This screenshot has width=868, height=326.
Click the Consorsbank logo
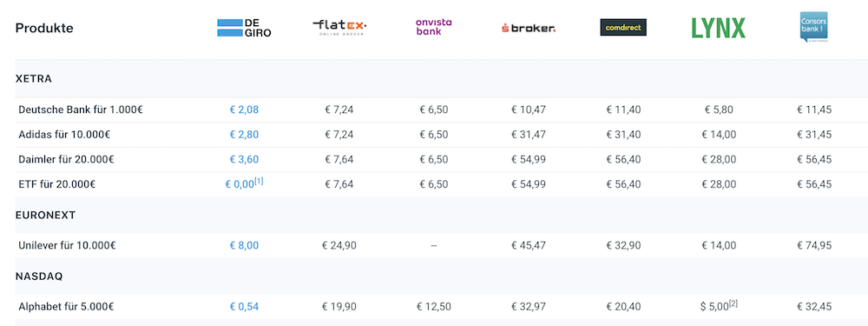[x=814, y=27]
